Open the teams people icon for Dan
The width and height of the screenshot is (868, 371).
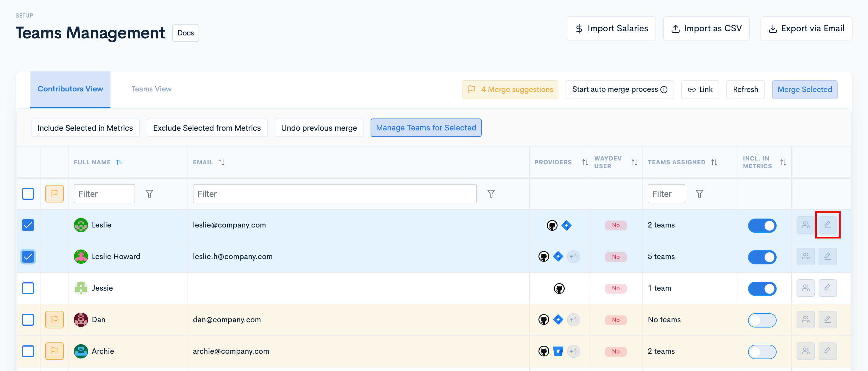(x=805, y=319)
